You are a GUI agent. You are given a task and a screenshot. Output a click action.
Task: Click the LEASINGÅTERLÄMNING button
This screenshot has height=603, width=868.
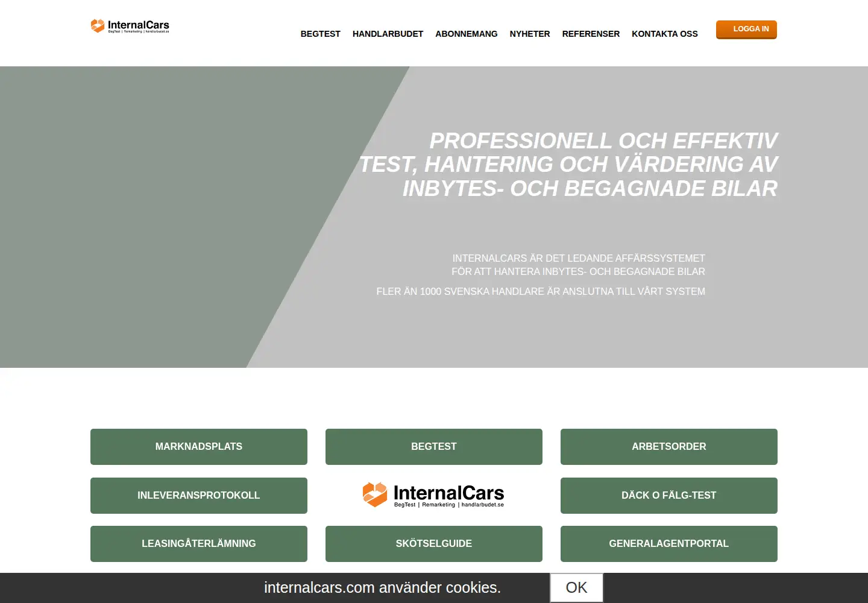pyautogui.click(x=199, y=544)
